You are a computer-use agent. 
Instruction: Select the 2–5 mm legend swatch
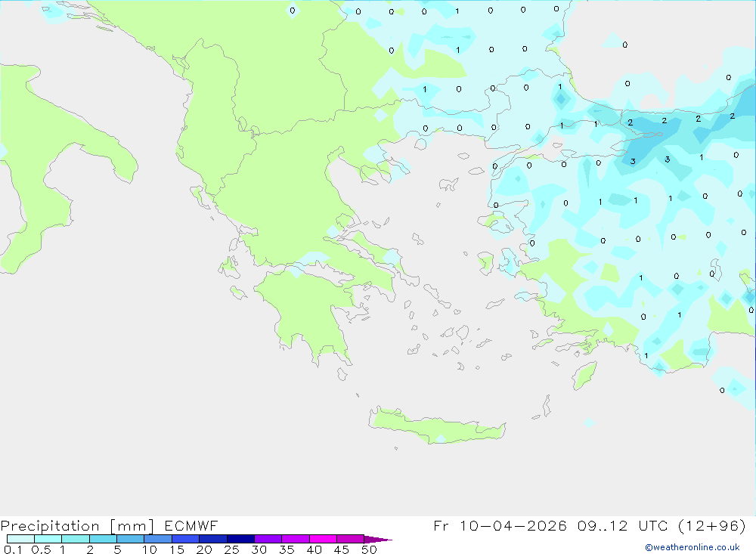point(103,539)
